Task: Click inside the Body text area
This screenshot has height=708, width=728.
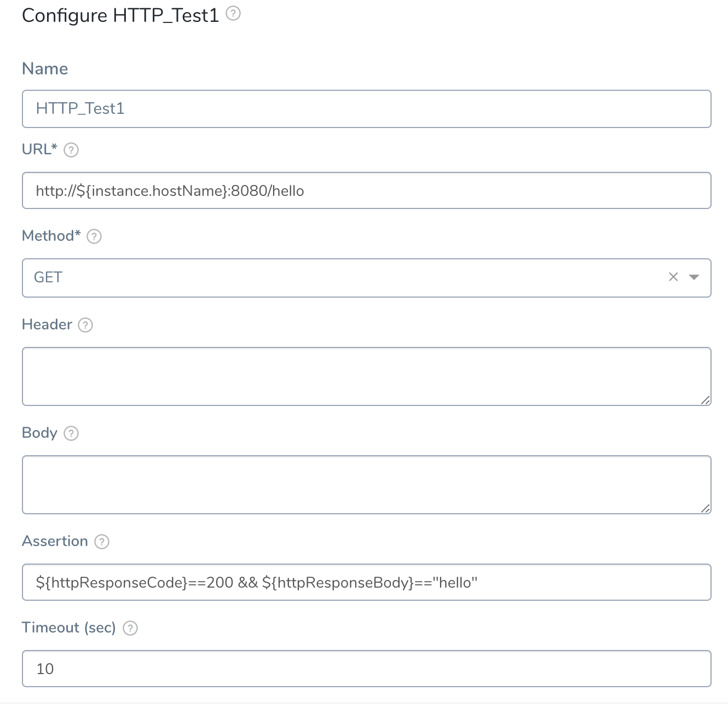Action: click(367, 485)
